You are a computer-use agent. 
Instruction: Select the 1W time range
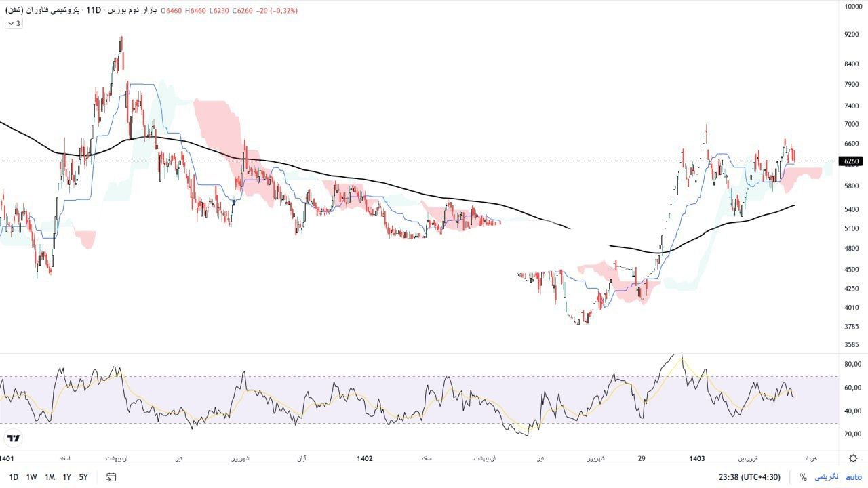tap(31, 477)
